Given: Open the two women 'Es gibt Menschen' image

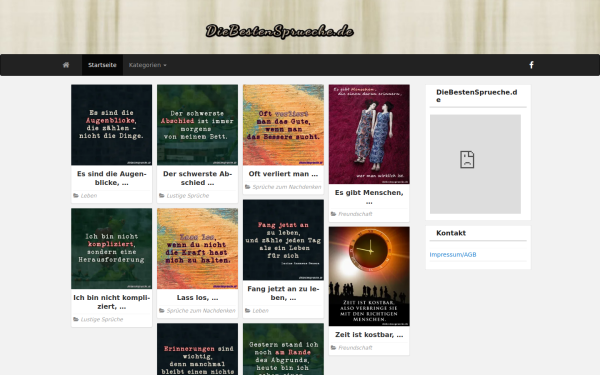Looking at the screenshot, I should pyautogui.click(x=369, y=134).
